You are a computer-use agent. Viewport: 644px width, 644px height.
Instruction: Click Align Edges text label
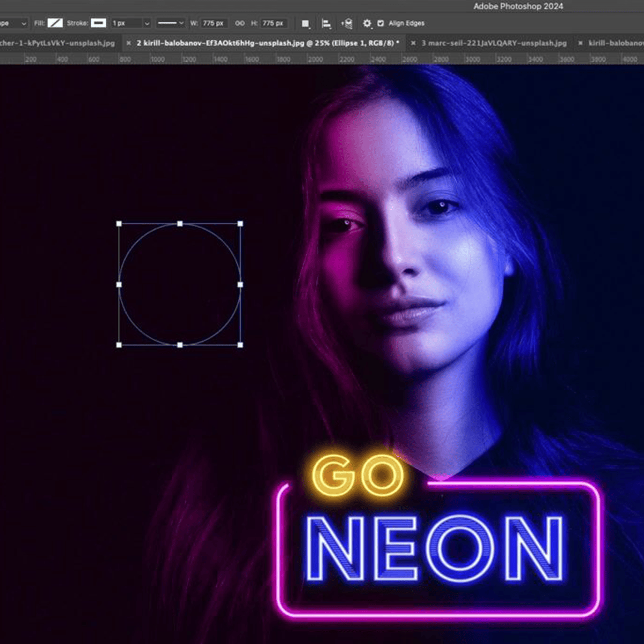click(406, 23)
